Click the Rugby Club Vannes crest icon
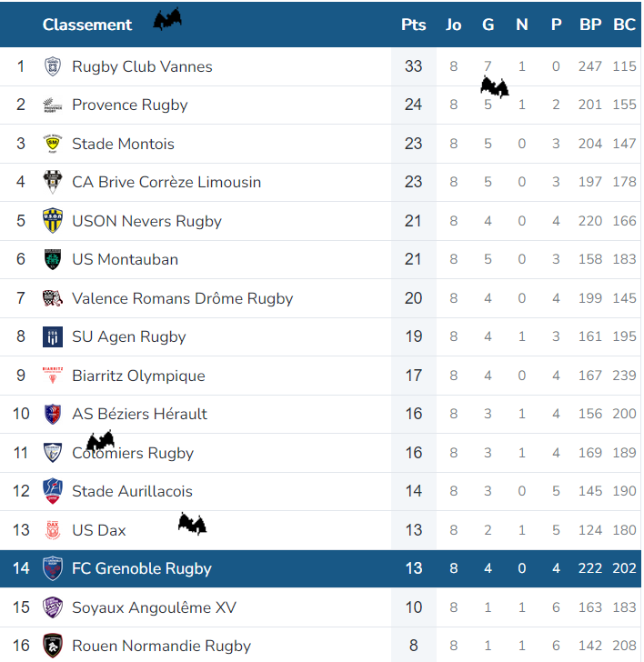The width and height of the screenshot is (644, 662). [53, 66]
